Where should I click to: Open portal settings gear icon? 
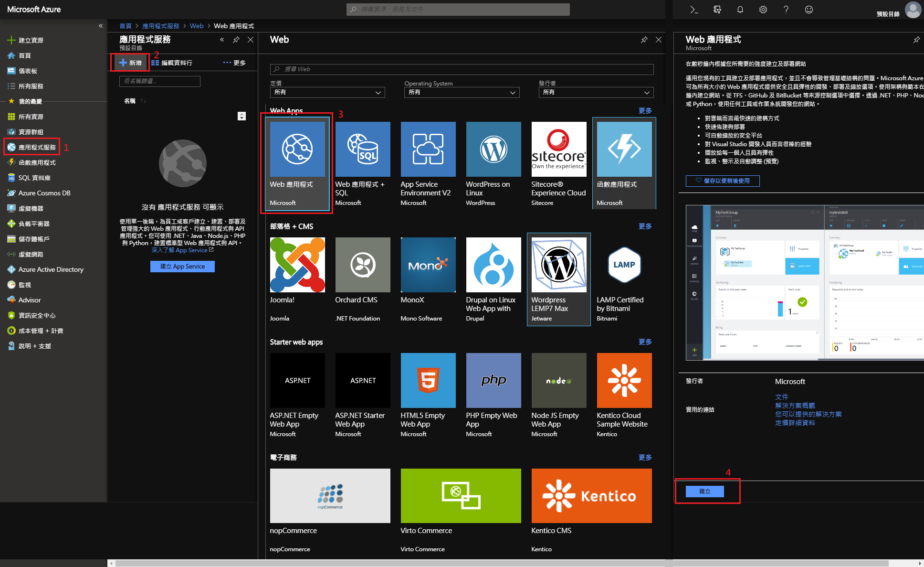click(763, 10)
